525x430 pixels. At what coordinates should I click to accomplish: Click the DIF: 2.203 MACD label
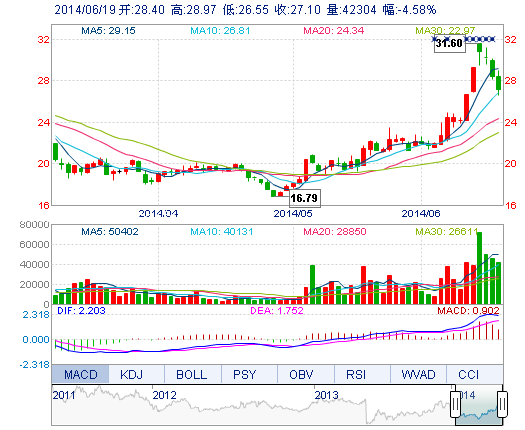click(x=81, y=311)
